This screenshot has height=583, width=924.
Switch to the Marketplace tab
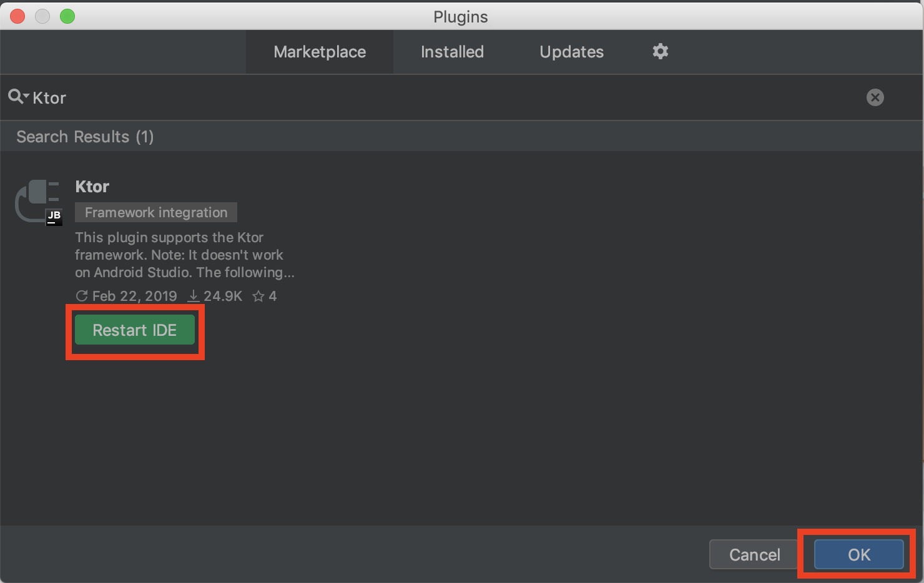pyautogui.click(x=320, y=52)
